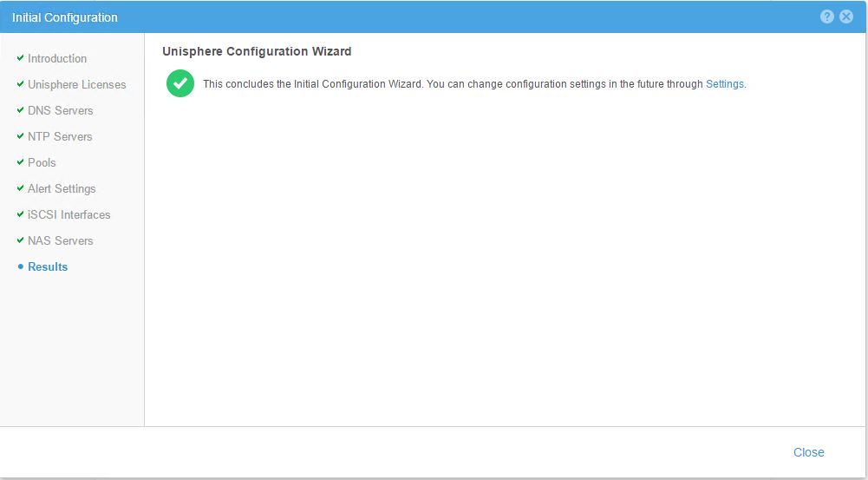The width and height of the screenshot is (868, 480).
Task: Follow the Settings link in the message
Action: click(x=724, y=84)
